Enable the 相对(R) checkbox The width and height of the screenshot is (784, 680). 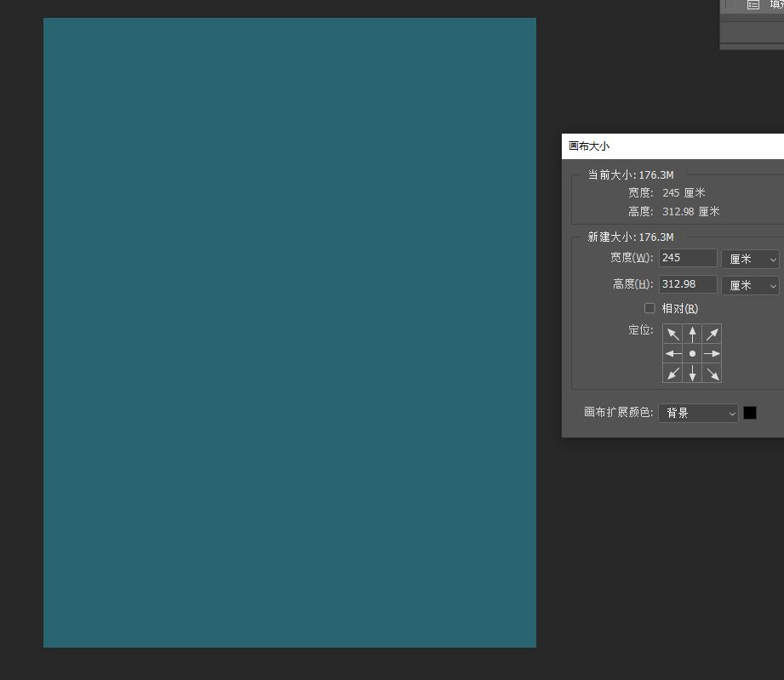(x=650, y=308)
